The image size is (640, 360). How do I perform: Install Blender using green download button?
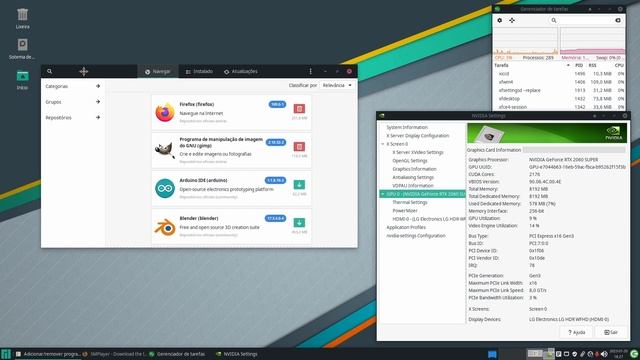pyautogui.click(x=299, y=222)
